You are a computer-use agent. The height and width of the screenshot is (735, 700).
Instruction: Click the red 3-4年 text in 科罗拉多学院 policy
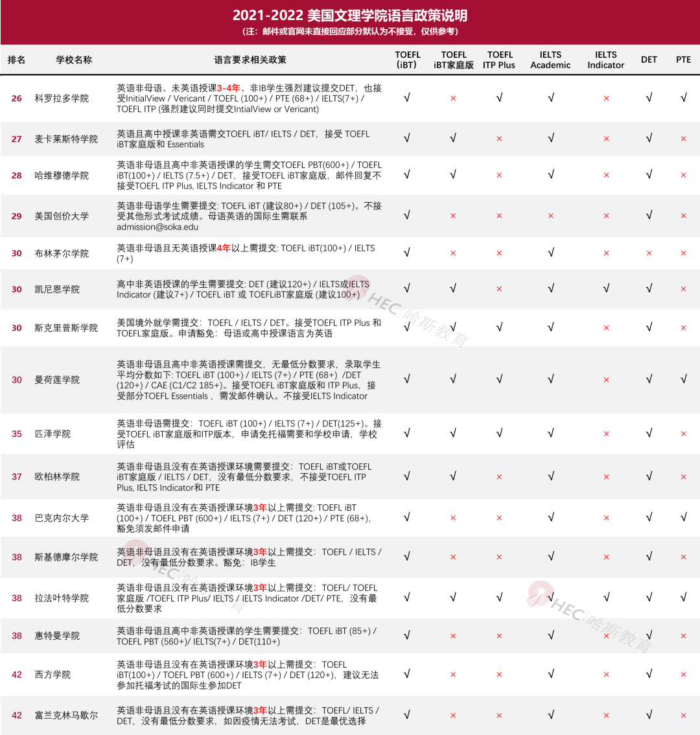point(228,88)
